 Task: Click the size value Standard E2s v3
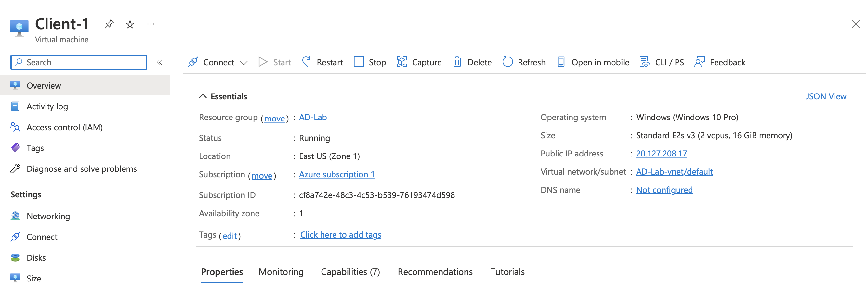[x=714, y=135]
